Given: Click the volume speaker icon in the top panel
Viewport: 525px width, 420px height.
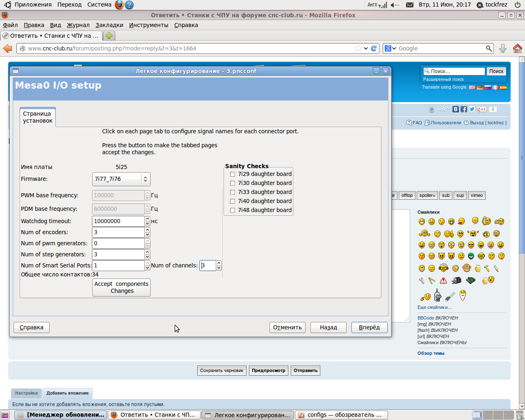Looking at the screenshot, I should [395, 5].
